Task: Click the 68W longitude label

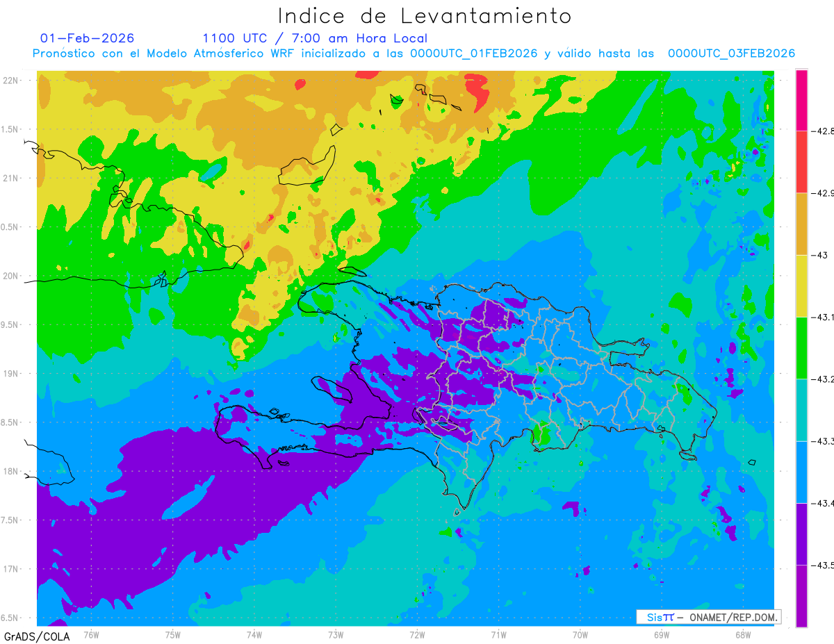Action: pyautogui.click(x=743, y=634)
